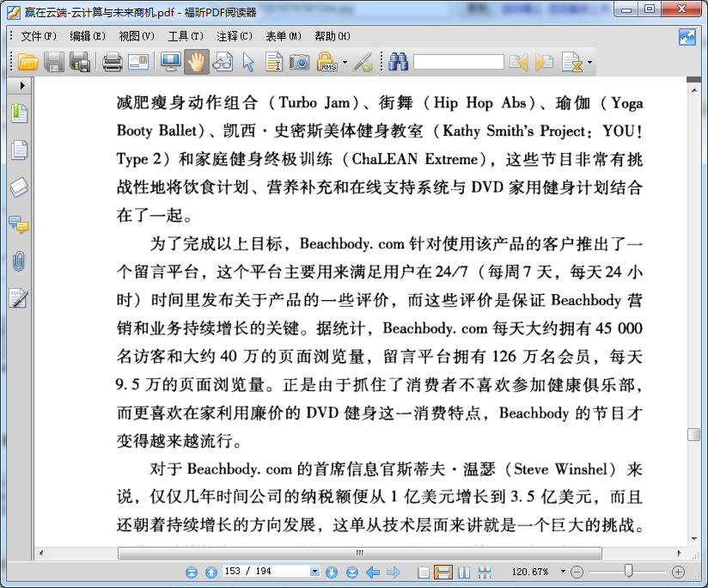Open the 文件(F) menu
The image size is (708, 588).
[39, 36]
